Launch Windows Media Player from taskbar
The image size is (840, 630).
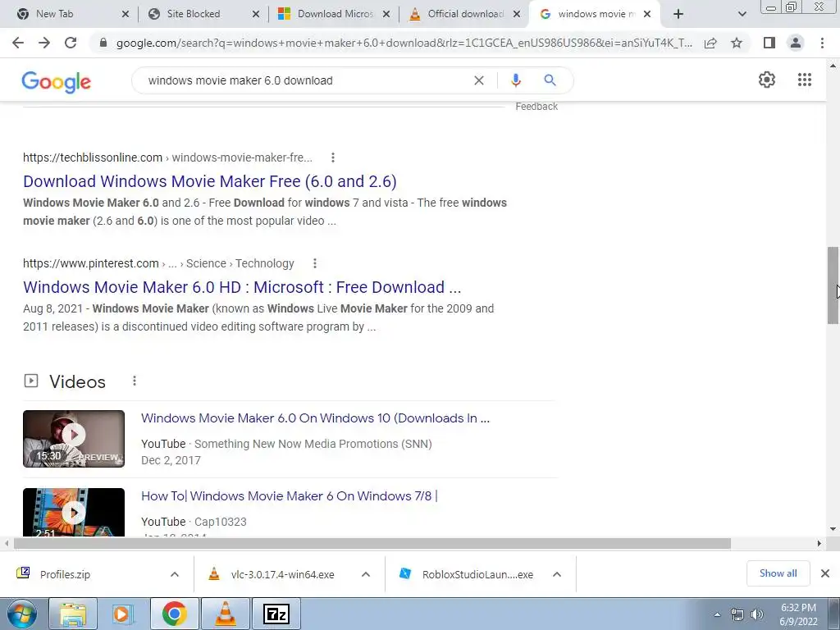(122, 614)
